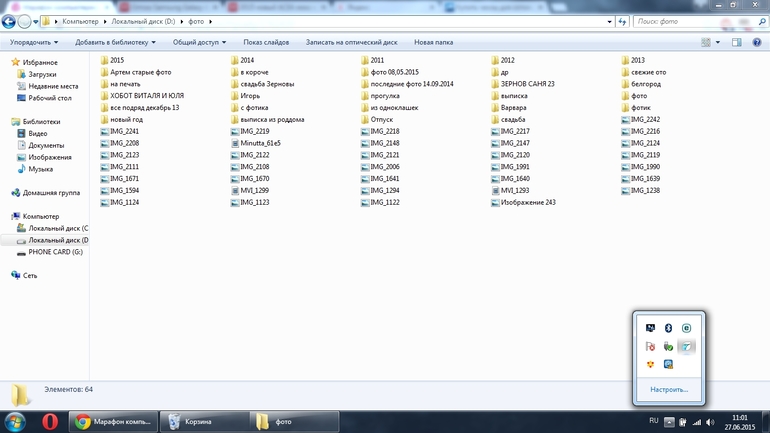
Task: Click the Bluetooth icon in tray popup
Action: tap(668, 328)
